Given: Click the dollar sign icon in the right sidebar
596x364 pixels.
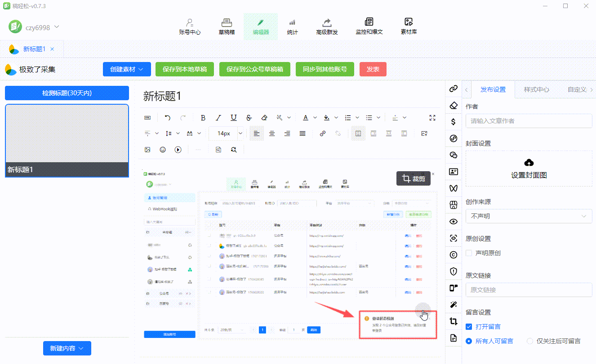Looking at the screenshot, I should pos(454,121).
